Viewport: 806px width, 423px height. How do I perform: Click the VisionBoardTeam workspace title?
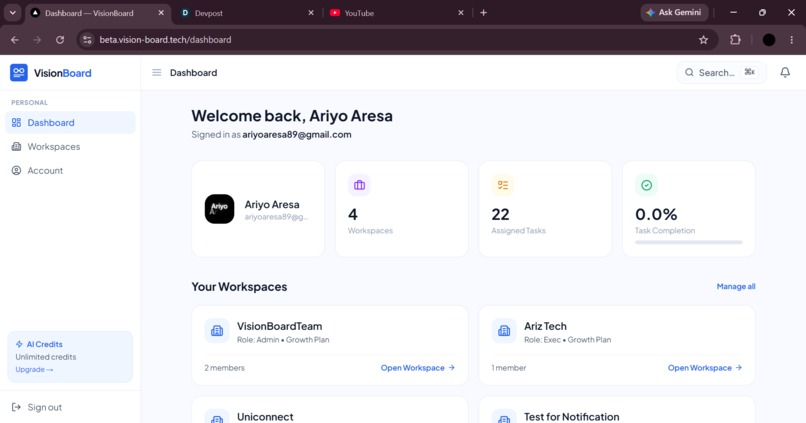(279, 326)
